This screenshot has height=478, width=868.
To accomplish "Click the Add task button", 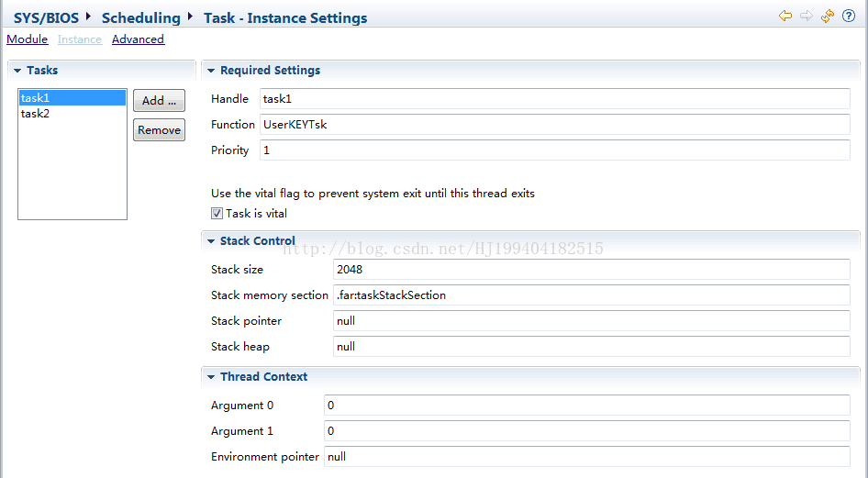I will 159,101.
